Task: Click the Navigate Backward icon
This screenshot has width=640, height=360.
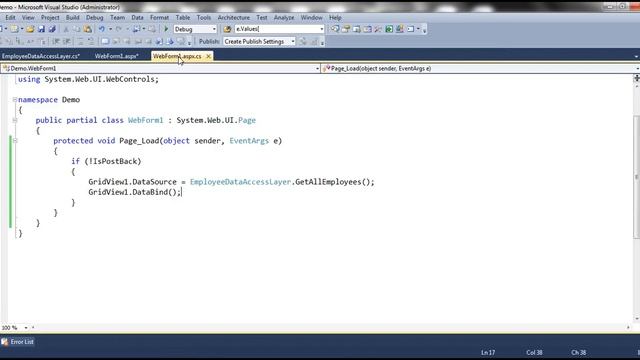Action: click(x=136, y=29)
